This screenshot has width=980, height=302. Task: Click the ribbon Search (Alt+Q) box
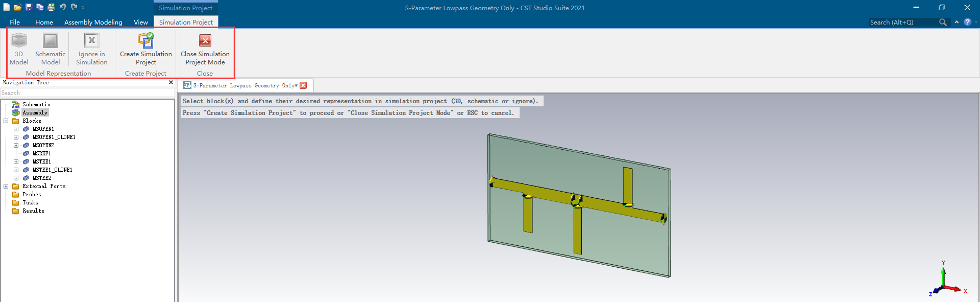click(x=902, y=22)
